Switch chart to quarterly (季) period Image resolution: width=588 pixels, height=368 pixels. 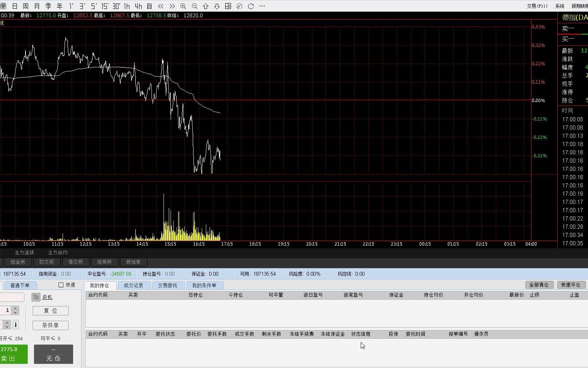(48, 6)
